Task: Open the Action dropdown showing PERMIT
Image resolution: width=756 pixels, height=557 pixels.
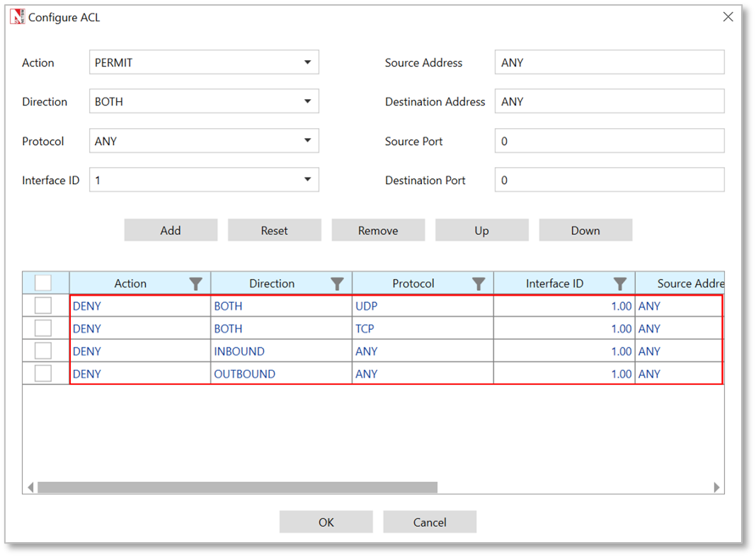Action: pyautogui.click(x=204, y=62)
